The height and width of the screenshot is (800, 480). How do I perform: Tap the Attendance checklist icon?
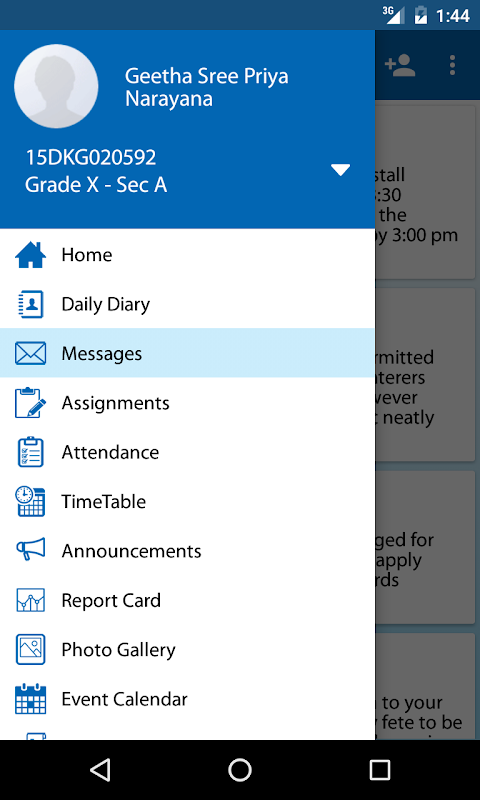coord(31,452)
